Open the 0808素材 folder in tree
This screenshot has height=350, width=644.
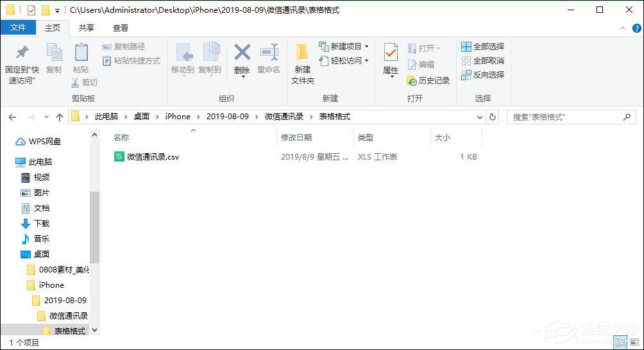pos(58,270)
